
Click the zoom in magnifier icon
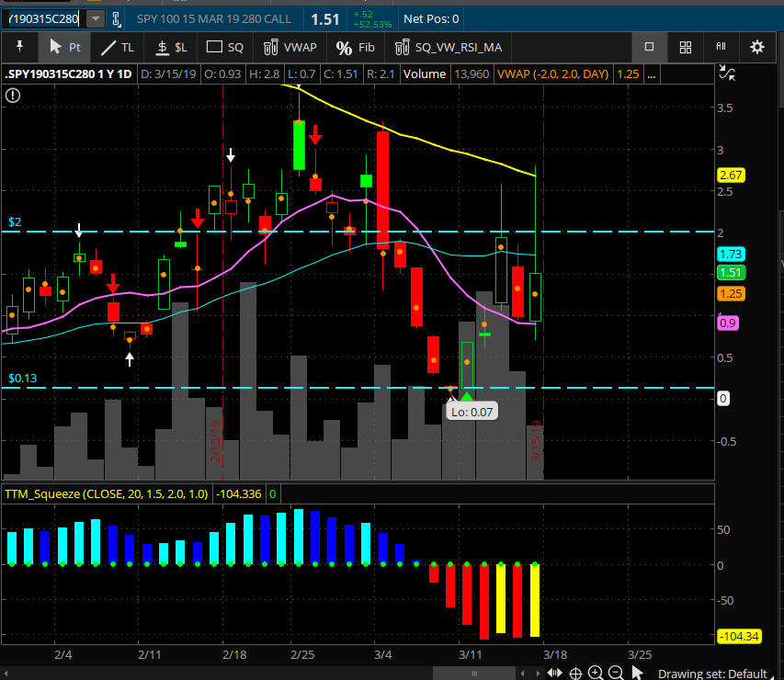(596, 673)
